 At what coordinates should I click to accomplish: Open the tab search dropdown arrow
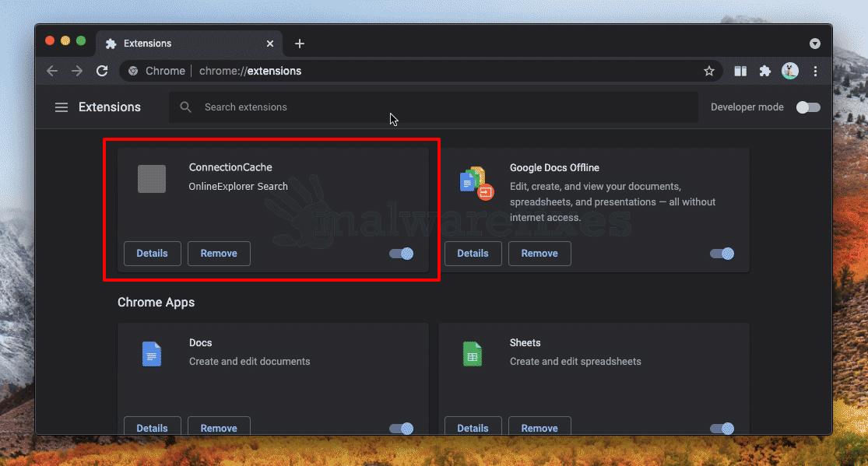click(x=815, y=43)
